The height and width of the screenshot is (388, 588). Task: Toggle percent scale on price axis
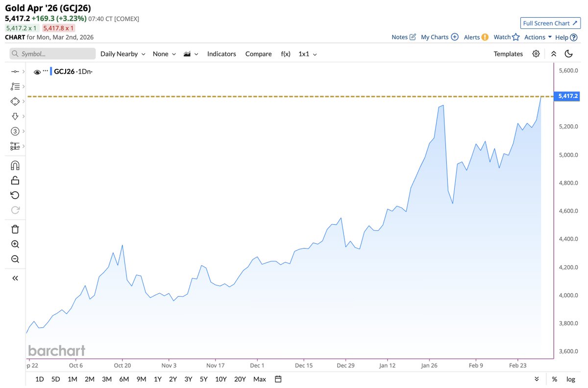[555, 379]
